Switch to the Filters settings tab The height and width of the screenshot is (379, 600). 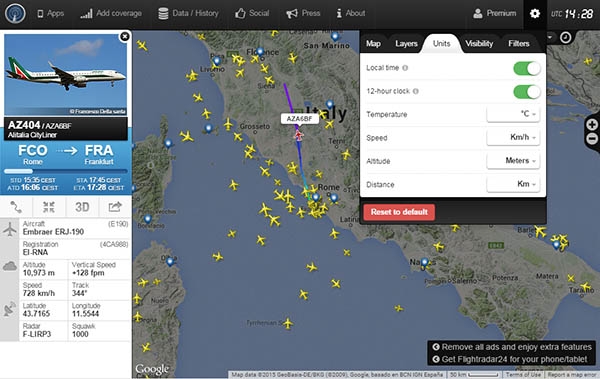518,44
